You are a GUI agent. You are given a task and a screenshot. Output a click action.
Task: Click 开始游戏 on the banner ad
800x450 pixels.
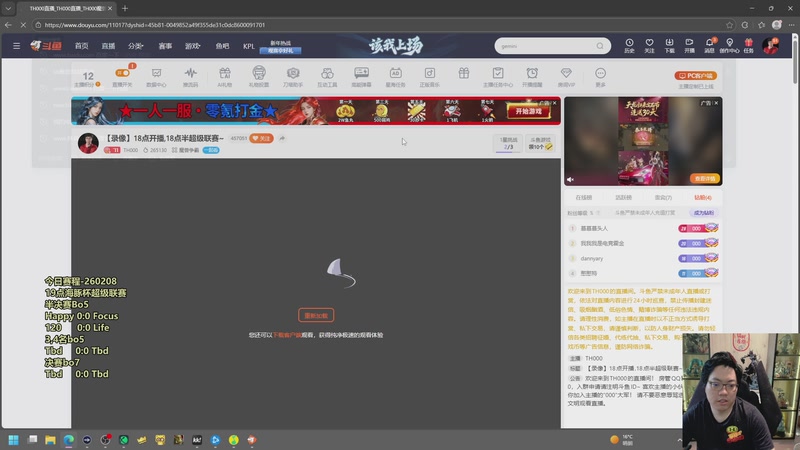pos(529,111)
